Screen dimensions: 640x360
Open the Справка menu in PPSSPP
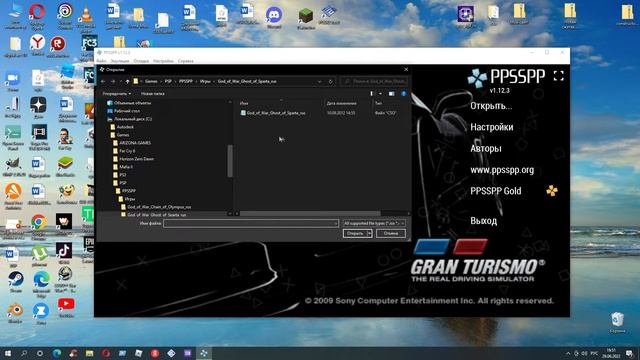(x=186, y=61)
